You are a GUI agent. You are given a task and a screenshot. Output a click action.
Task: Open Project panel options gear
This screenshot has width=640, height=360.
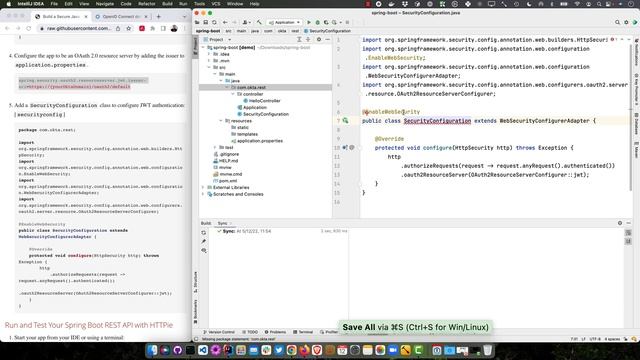319,40
